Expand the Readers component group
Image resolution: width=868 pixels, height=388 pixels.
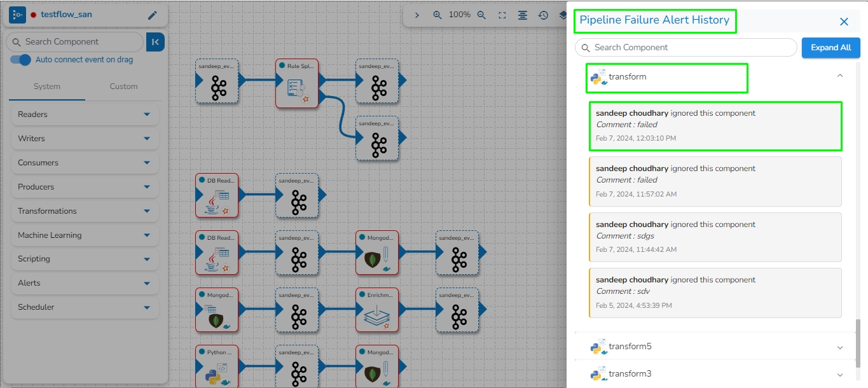coord(85,114)
